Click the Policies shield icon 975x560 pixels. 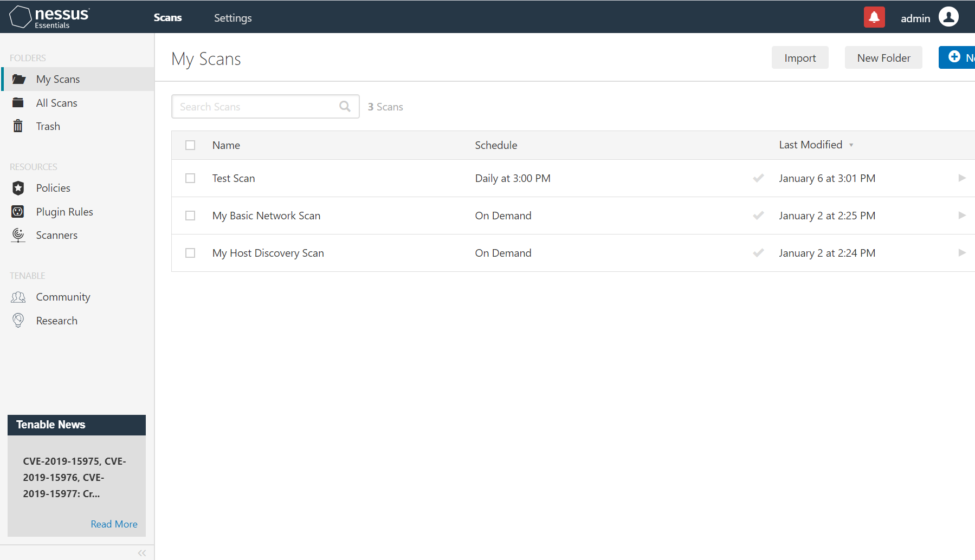18,188
